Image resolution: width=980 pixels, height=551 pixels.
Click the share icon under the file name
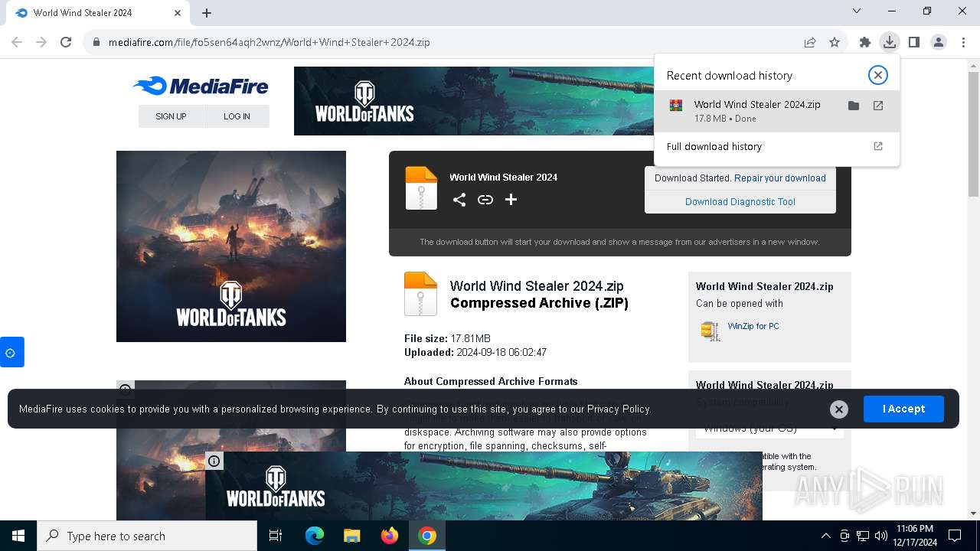(459, 200)
